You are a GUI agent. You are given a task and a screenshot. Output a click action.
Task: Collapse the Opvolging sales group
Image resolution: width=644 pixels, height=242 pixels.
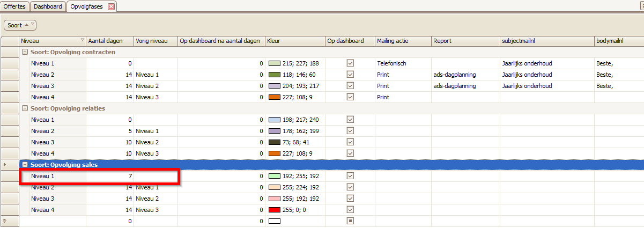point(25,165)
